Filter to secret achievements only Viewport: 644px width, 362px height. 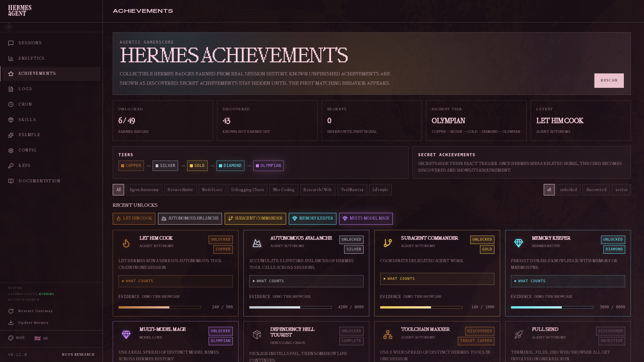coord(621,190)
